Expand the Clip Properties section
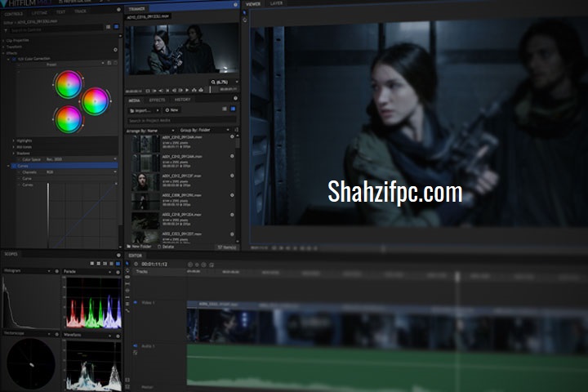 click(4, 40)
